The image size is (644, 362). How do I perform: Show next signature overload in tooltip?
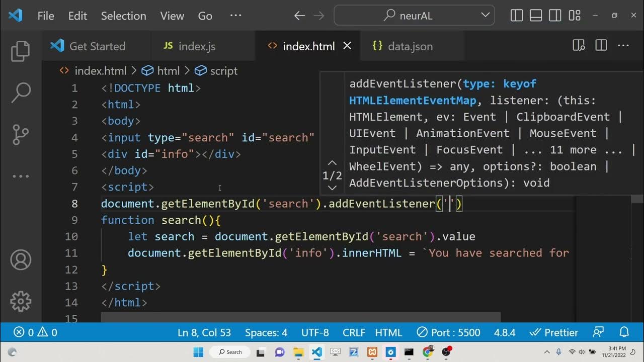332,188
